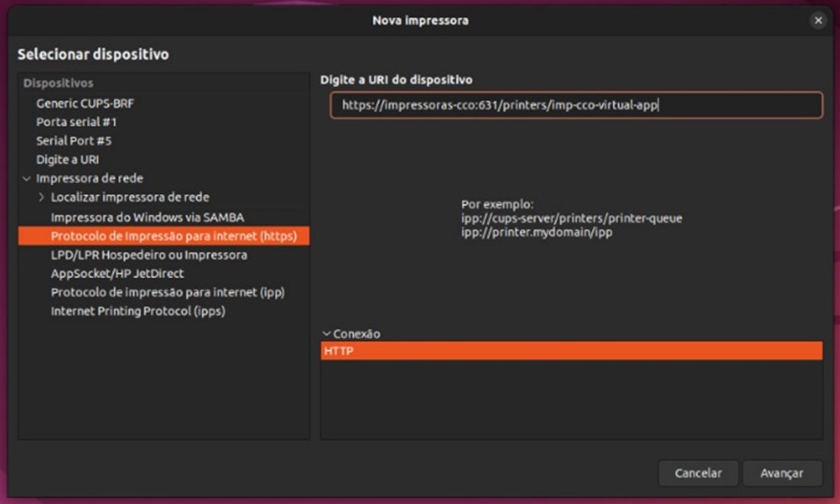
Task: Expand Localizar impressora de rede
Action: coord(41,197)
